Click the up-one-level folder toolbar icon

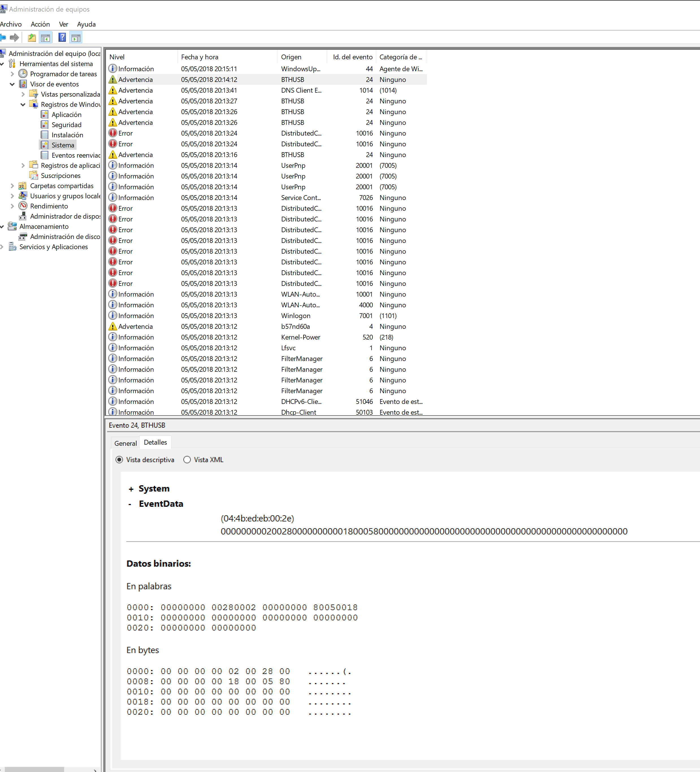click(32, 38)
